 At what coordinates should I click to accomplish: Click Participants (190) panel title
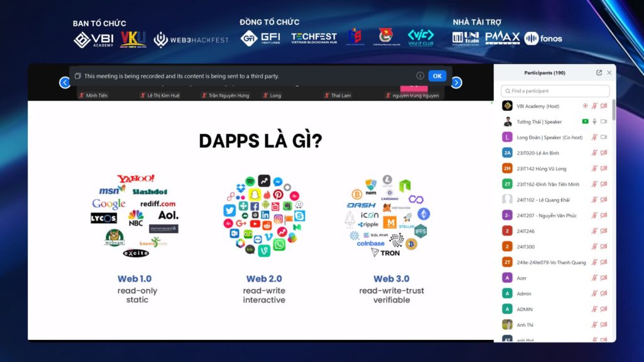545,73
